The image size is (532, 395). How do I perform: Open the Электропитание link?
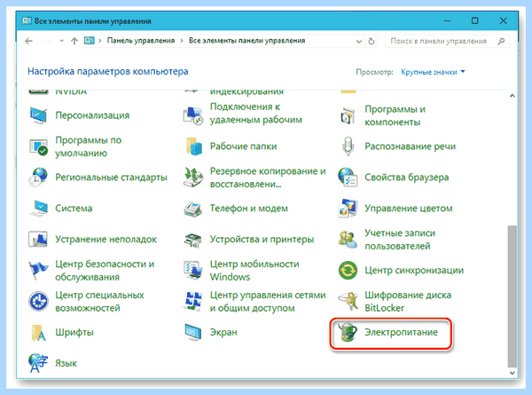(x=401, y=332)
